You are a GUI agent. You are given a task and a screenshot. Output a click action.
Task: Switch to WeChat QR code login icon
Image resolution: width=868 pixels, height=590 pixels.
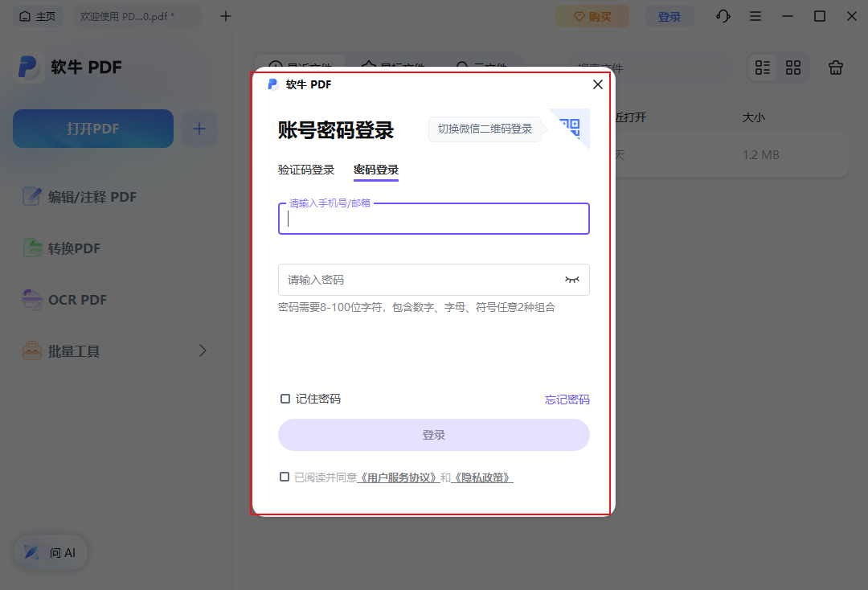coord(570,128)
